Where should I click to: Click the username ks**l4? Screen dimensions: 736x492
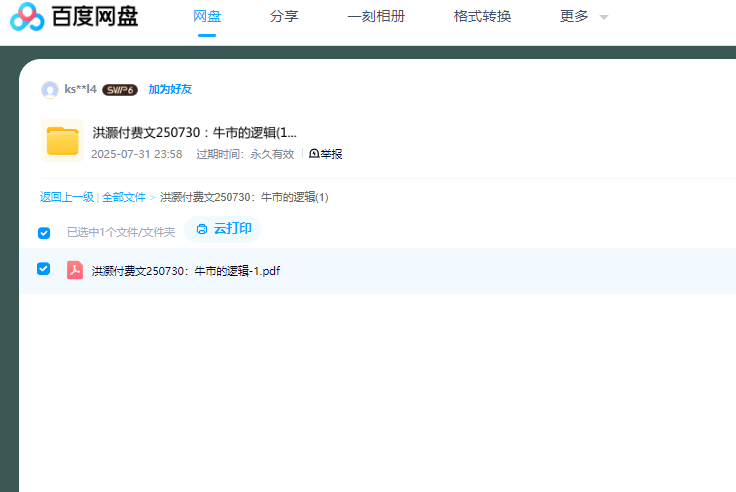[x=81, y=89]
